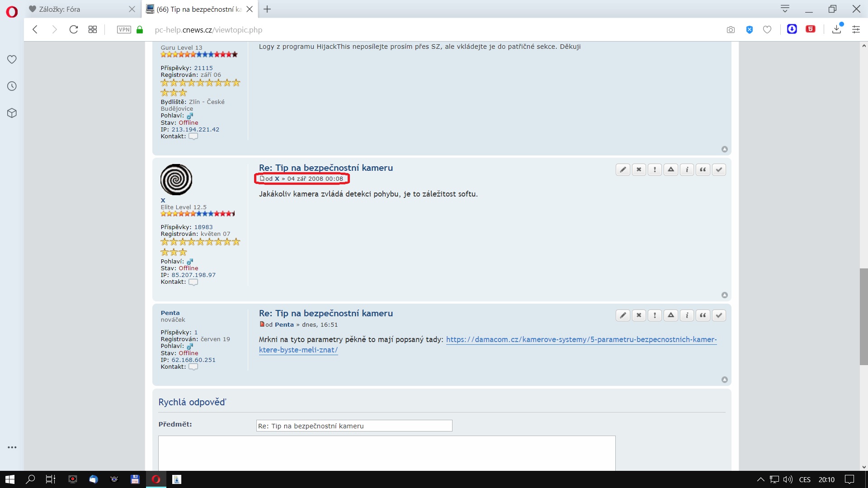The width and height of the screenshot is (868, 488).
Task: Click IP address 85.207.198.97 link
Action: (x=193, y=275)
